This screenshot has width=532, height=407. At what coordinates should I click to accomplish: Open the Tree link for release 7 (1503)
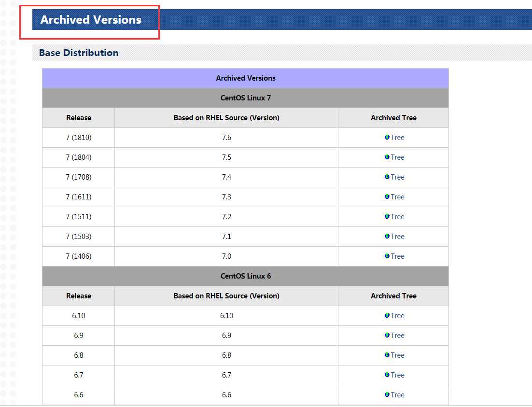(x=397, y=236)
